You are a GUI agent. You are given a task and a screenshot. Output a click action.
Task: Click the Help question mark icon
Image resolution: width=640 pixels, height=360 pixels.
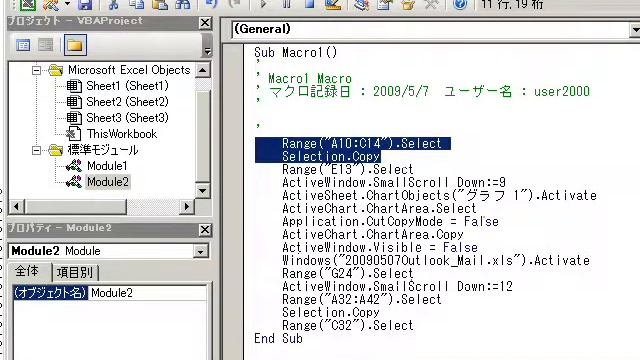(460, 5)
